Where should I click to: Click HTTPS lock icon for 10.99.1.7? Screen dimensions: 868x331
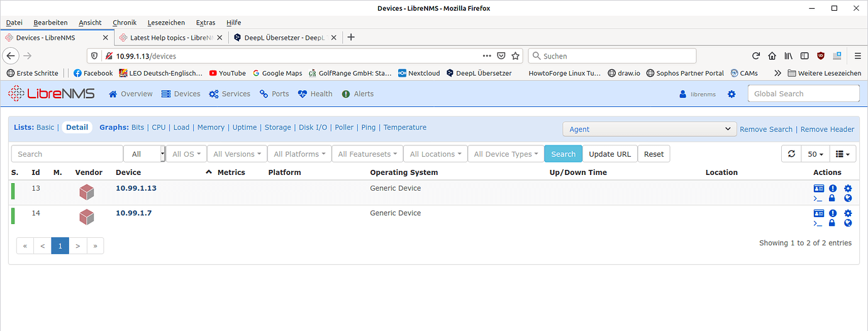pyautogui.click(x=832, y=223)
